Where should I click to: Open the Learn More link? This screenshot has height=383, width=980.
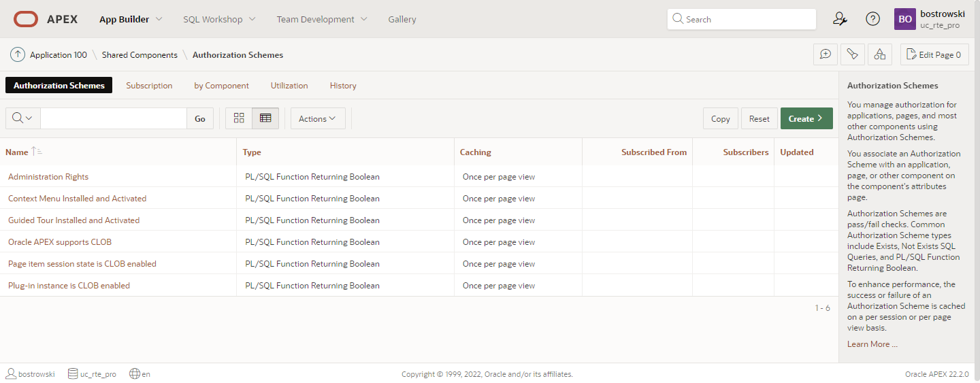click(872, 344)
